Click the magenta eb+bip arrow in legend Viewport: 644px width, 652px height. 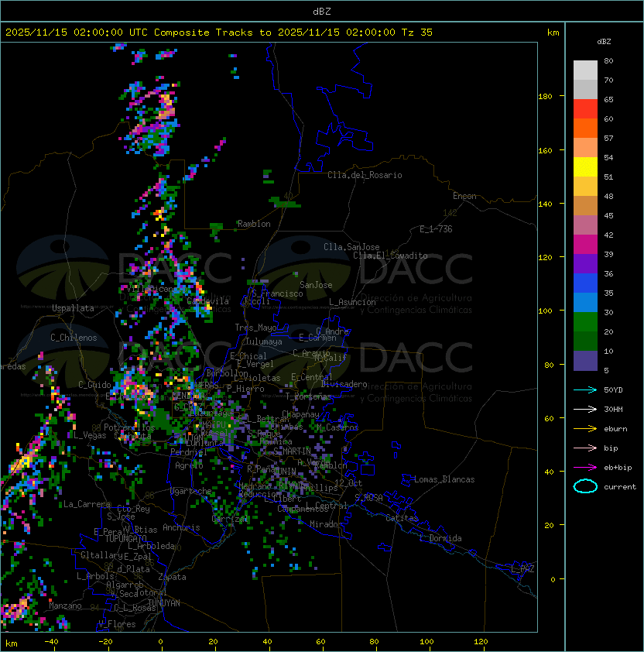coord(585,468)
